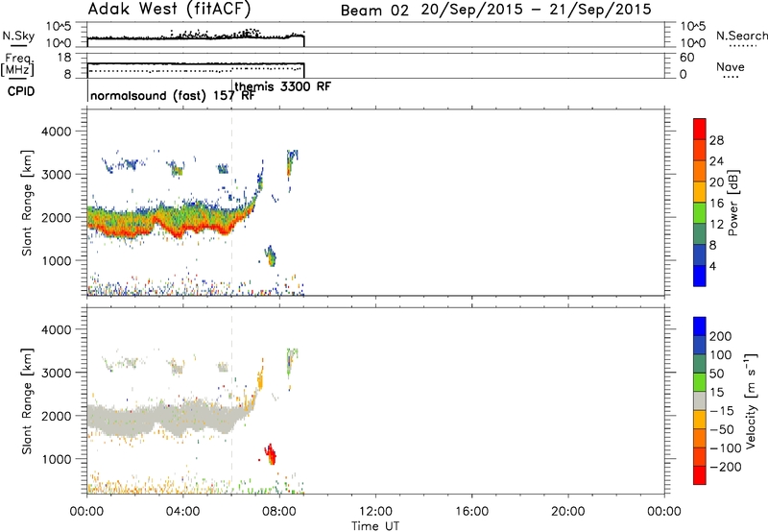Click the '16:00' time axis tick label
The width and height of the screenshot is (768, 532).
pos(471,512)
